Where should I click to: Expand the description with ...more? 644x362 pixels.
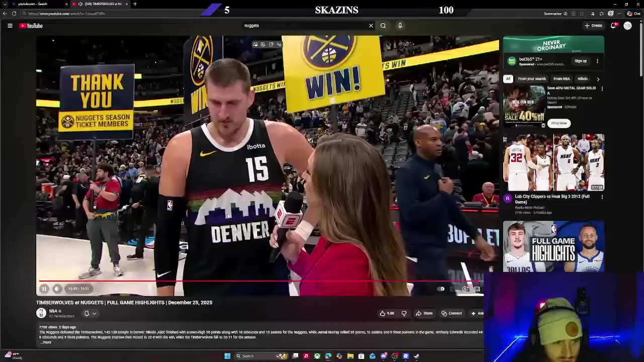[45, 342]
